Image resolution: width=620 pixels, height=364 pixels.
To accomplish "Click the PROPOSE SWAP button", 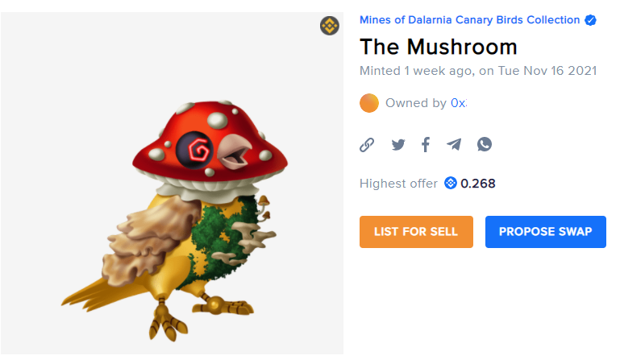I will (545, 232).
